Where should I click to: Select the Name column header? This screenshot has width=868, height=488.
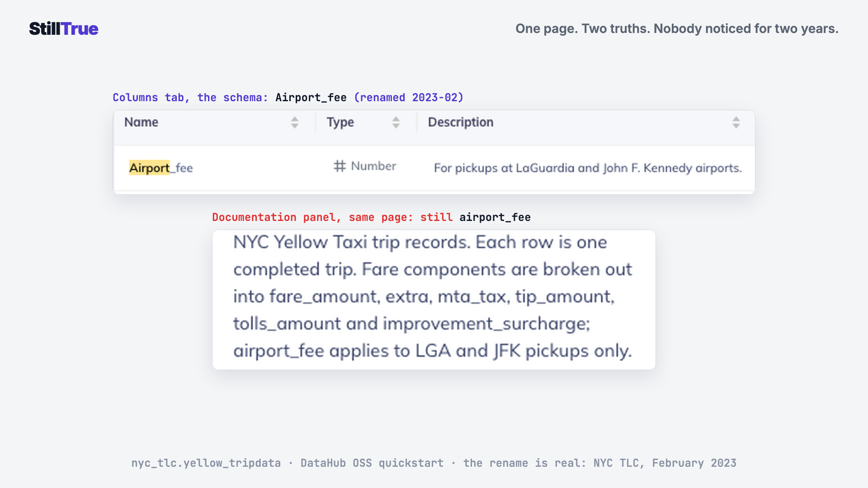141,122
